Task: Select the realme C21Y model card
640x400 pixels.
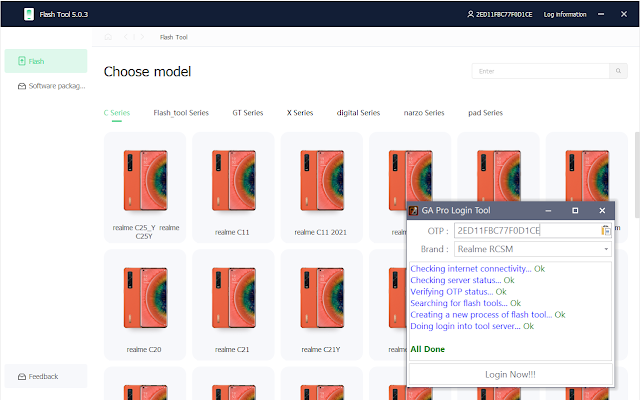Action: (322, 304)
